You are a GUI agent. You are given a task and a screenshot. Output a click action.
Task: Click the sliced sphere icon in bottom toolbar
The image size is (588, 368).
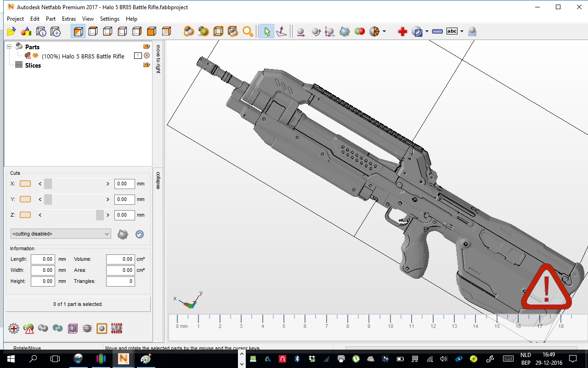pyautogui.click(x=87, y=328)
